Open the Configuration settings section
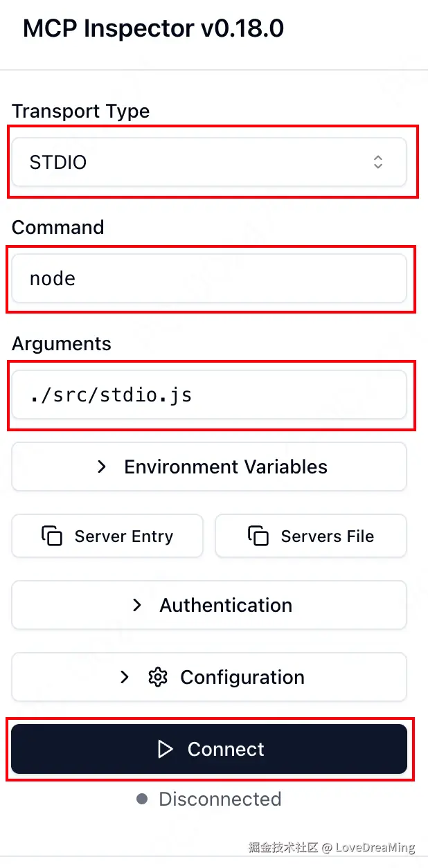This screenshot has height=868, width=428. click(209, 677)
